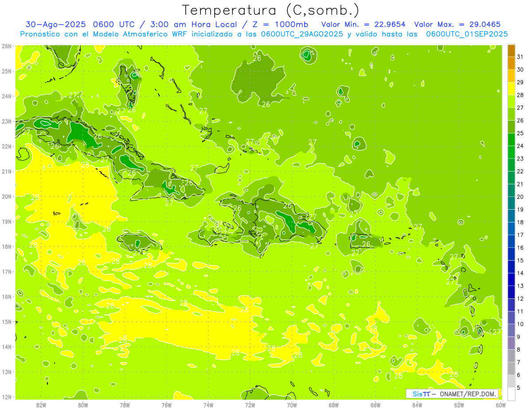Click the white swatch below 5 in the legend

(511, 394)
